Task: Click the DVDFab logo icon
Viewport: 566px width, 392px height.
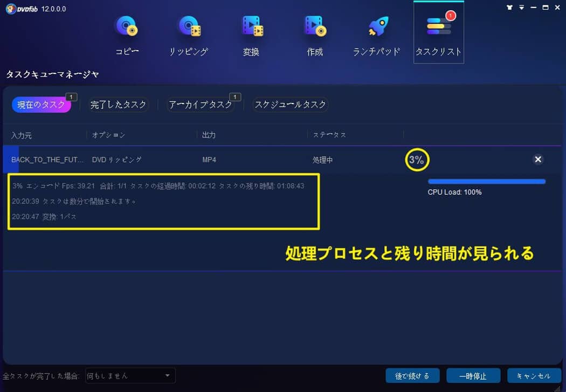Action: [x=11, y=9]
